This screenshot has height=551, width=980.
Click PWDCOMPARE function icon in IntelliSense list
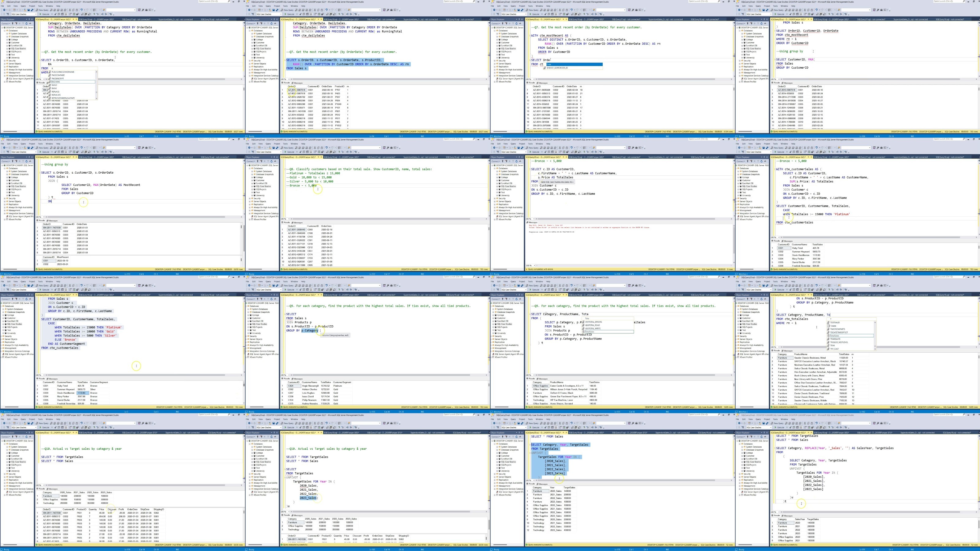[x=50, y=75]
